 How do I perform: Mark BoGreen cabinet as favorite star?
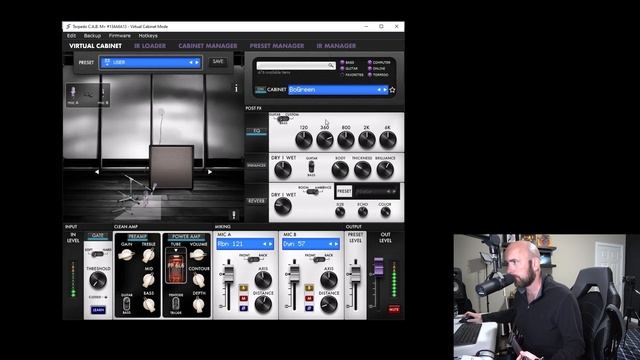pos(392,90)
